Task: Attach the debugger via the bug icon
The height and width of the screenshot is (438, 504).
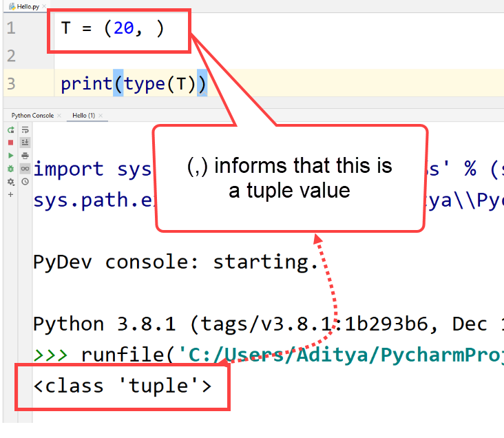Action: 10,169
